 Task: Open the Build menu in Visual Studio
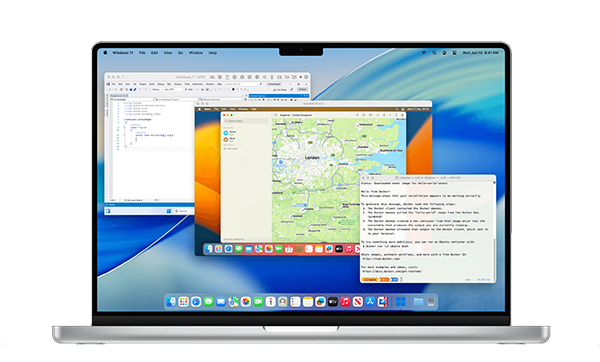point(152,84)
